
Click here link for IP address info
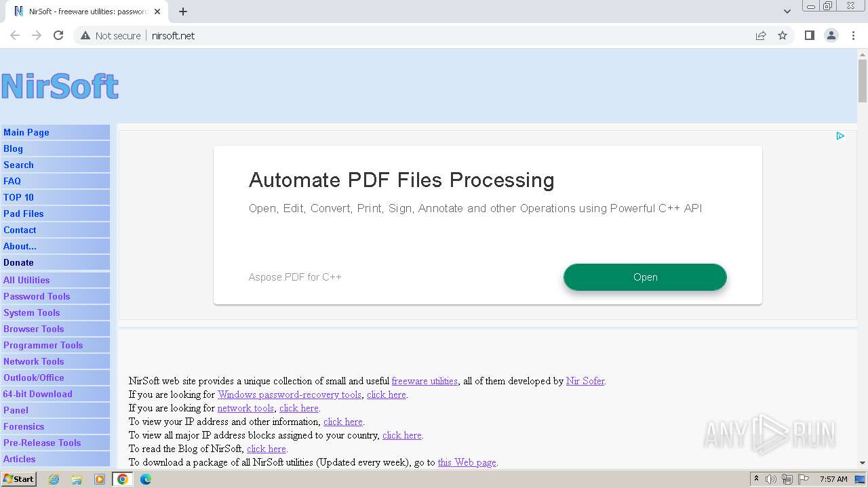pyautogui.click(x=343, y=422)
